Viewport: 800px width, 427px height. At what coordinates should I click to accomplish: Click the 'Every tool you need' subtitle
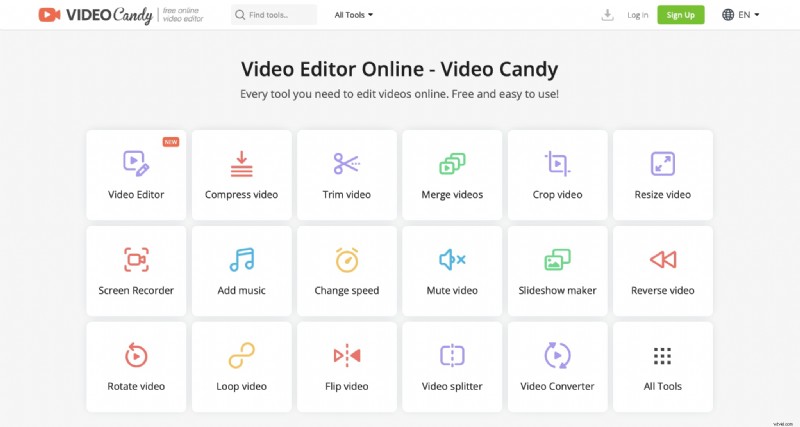tap(399, 94)
